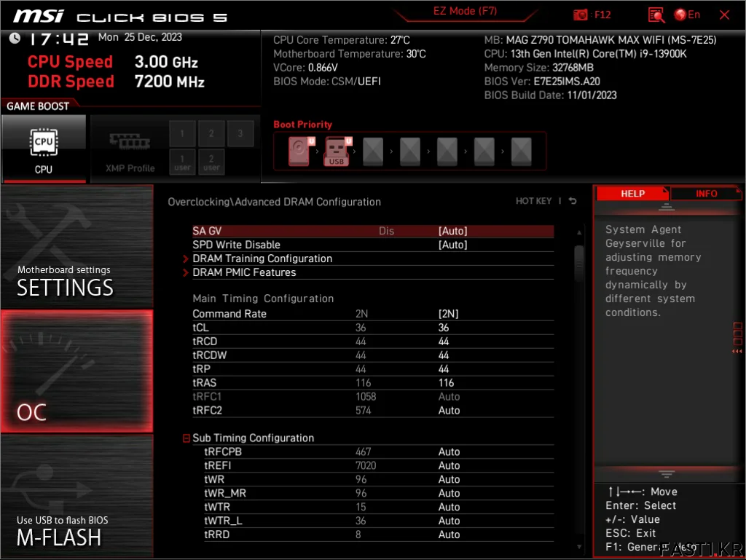This screenshot has height=560, width=746.
Task: Open the M-FLASH BIOS flashing menu
Action: (77, 497)
